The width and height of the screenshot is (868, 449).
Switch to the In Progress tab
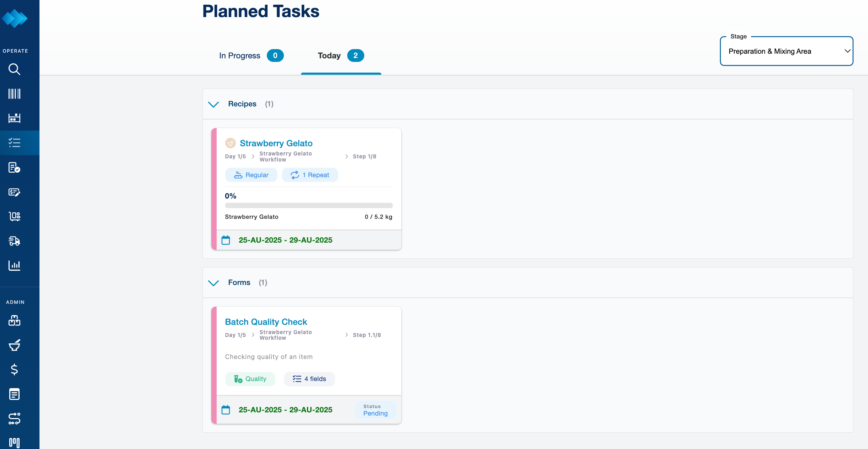click(251, 56)
